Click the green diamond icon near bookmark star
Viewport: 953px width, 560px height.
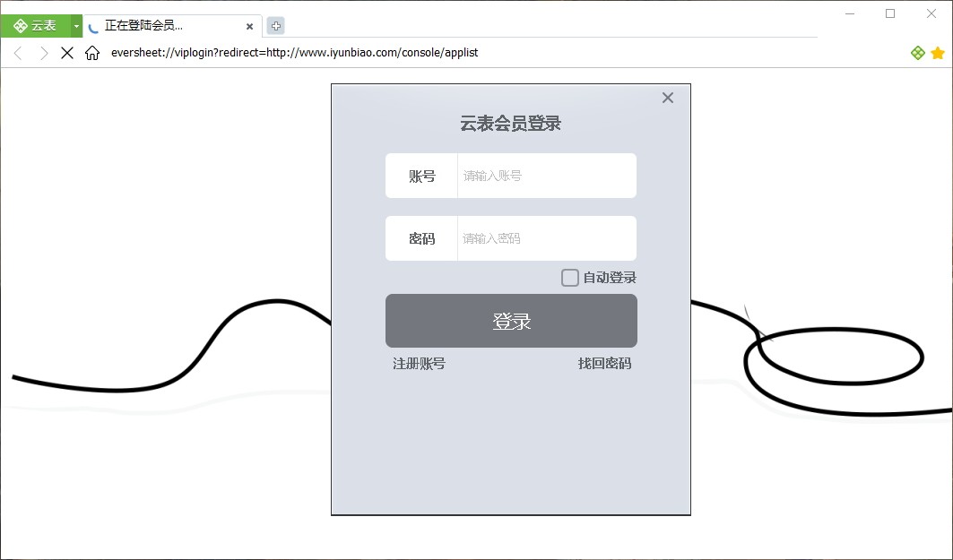(x=918, y=53)
